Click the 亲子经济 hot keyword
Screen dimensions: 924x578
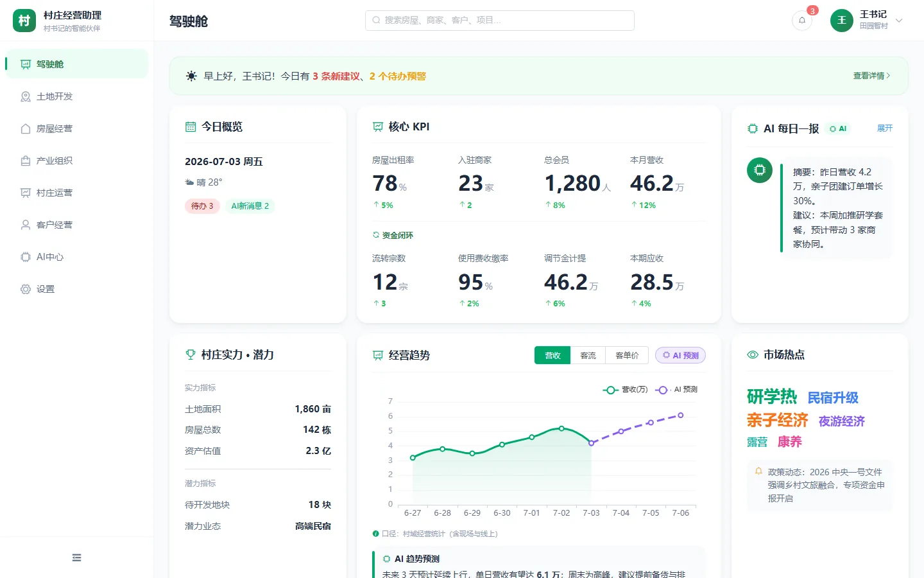click(777, 421)
